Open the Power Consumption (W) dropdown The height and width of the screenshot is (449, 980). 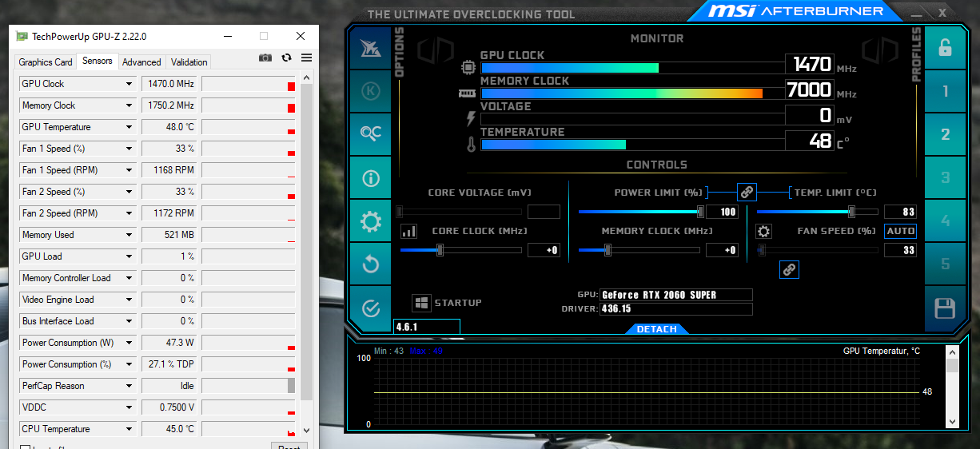[x=129, y=343]
